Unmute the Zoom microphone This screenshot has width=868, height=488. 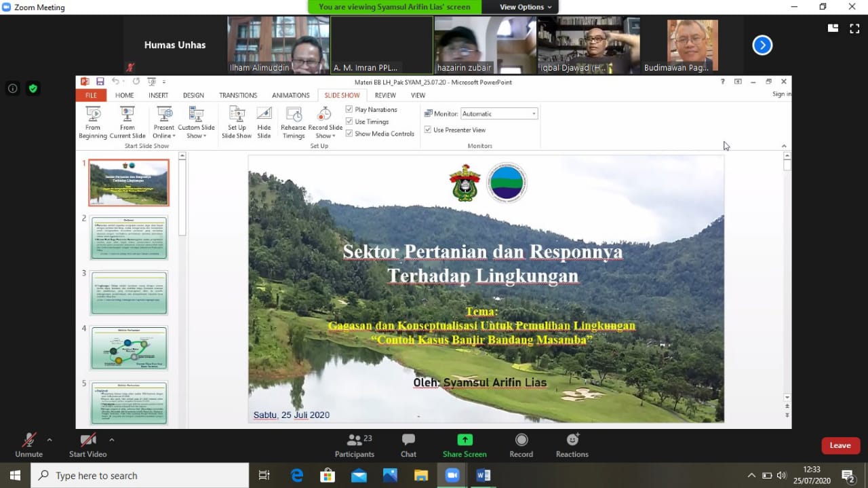[28, 445]
